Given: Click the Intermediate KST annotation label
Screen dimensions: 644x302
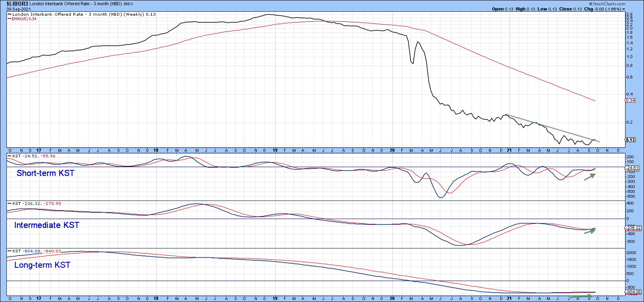Looking at the screenshot, I should pyautogui.click(x=47, y=225).
